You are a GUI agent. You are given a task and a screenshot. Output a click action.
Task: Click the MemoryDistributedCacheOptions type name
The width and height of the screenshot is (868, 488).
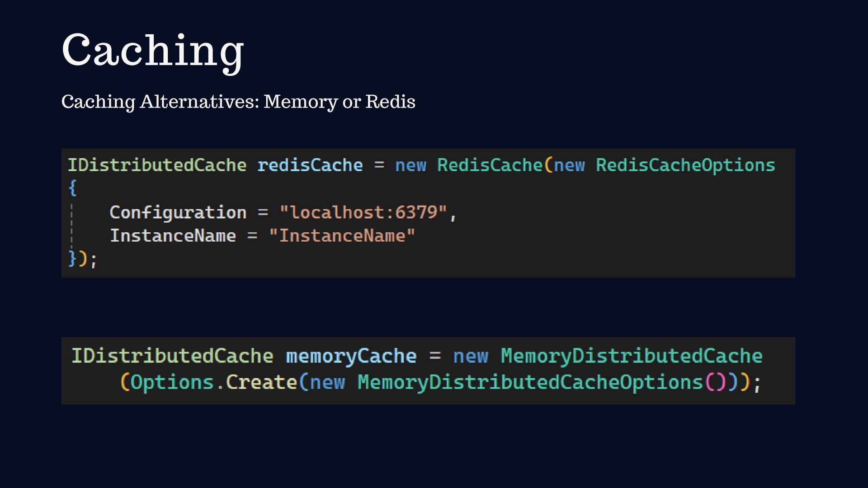(529, 382)
